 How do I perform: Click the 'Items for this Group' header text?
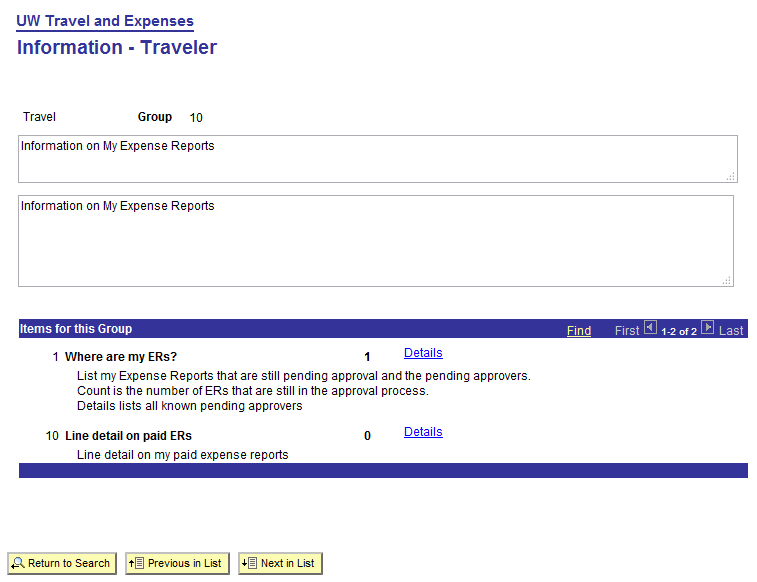[x=76, y=329]
